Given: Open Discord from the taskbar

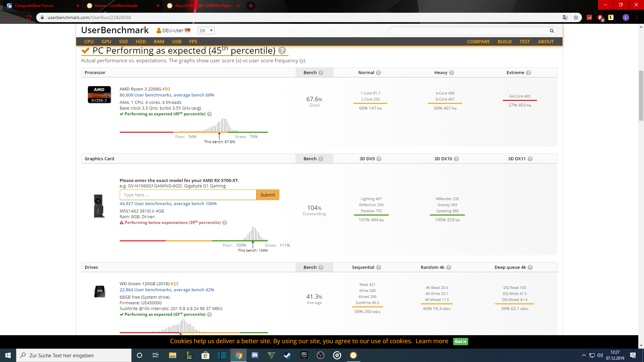Looking at the screenshot, I should pos(255,355).
